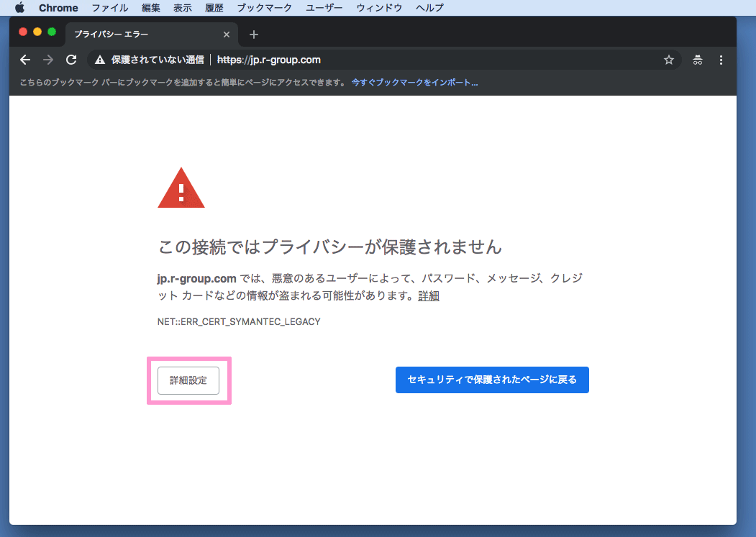756x537 pixels.
Task: Open the ブックマーク menu
Action: [x=265, y=8]
